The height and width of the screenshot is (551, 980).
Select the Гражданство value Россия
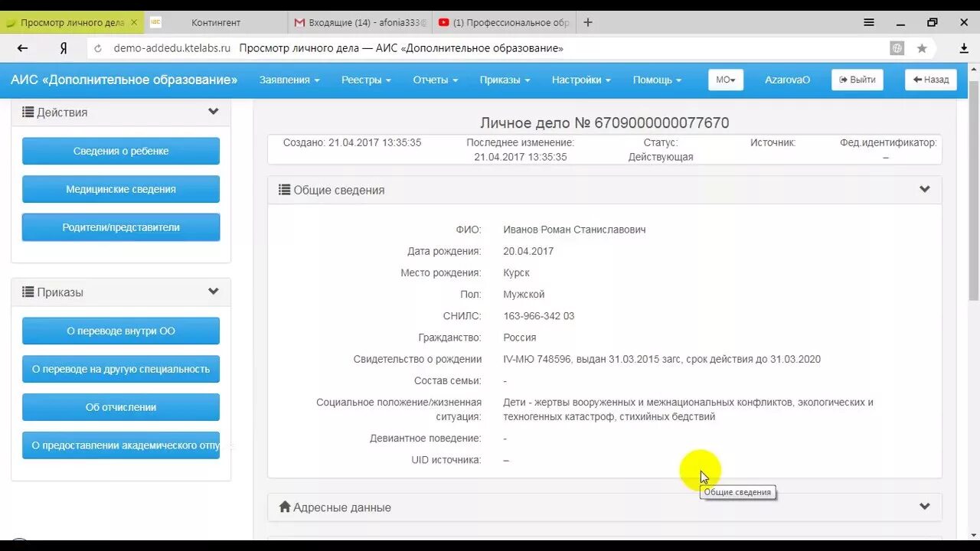click(x=520, y=337)
